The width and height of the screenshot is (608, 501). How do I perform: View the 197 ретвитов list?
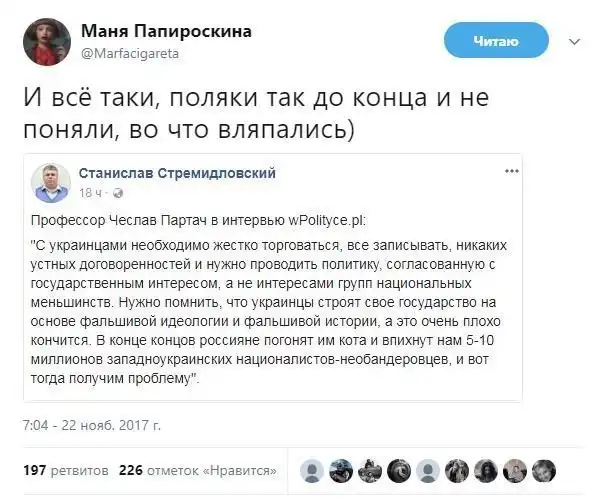pos(61,470)
